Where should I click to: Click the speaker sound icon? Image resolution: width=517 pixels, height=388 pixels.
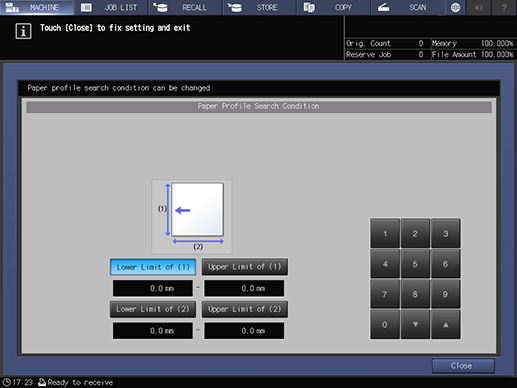[x=479, y=7]
